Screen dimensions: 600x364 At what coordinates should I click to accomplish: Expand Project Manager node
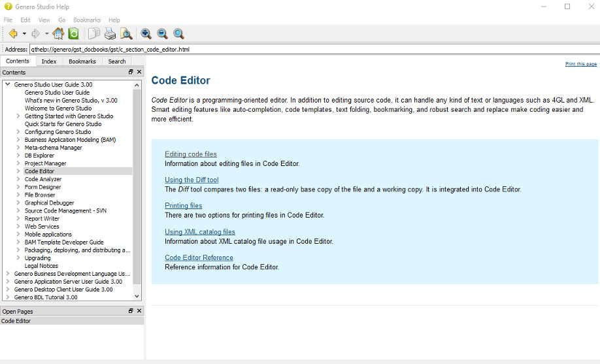point(18,163)
